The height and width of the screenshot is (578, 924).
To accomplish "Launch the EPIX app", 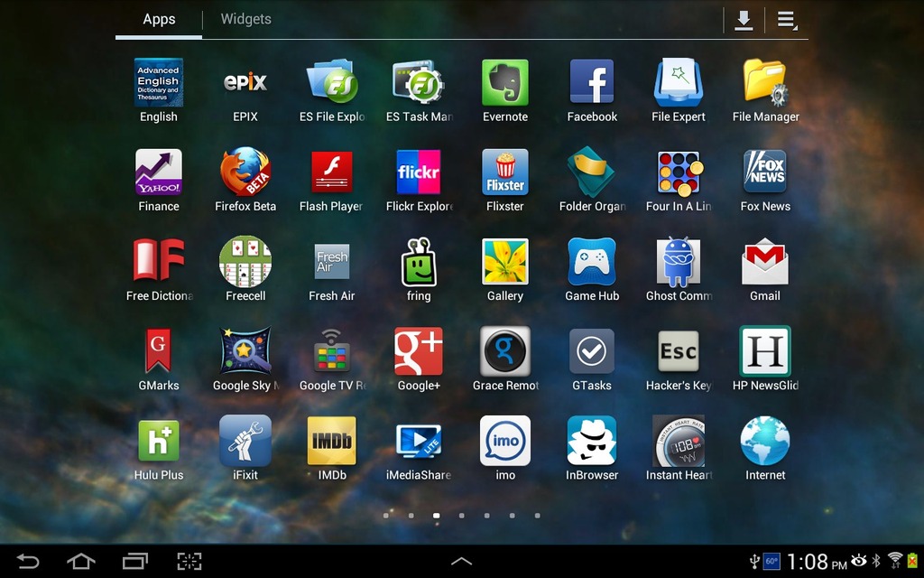I will (x=245, y=82).
